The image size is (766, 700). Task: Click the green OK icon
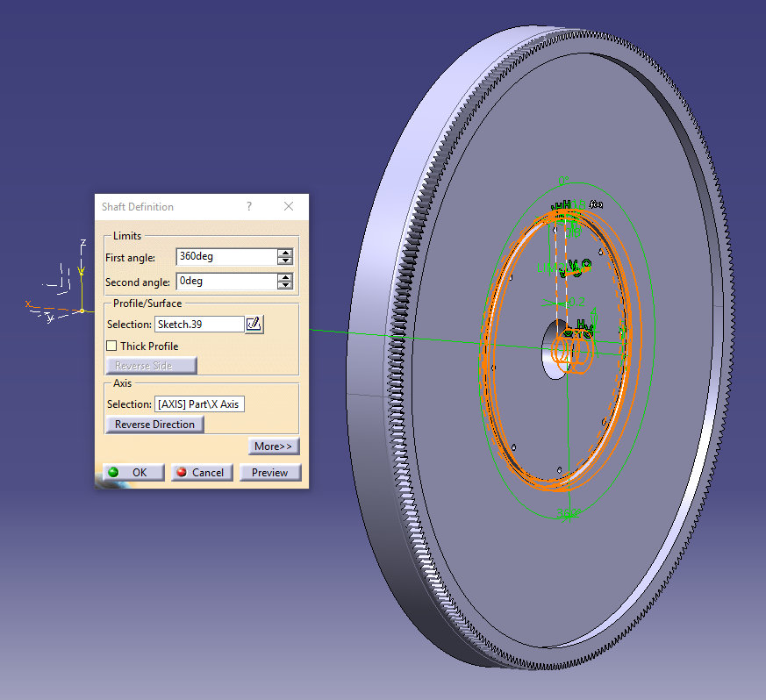(x=116, y=472)
